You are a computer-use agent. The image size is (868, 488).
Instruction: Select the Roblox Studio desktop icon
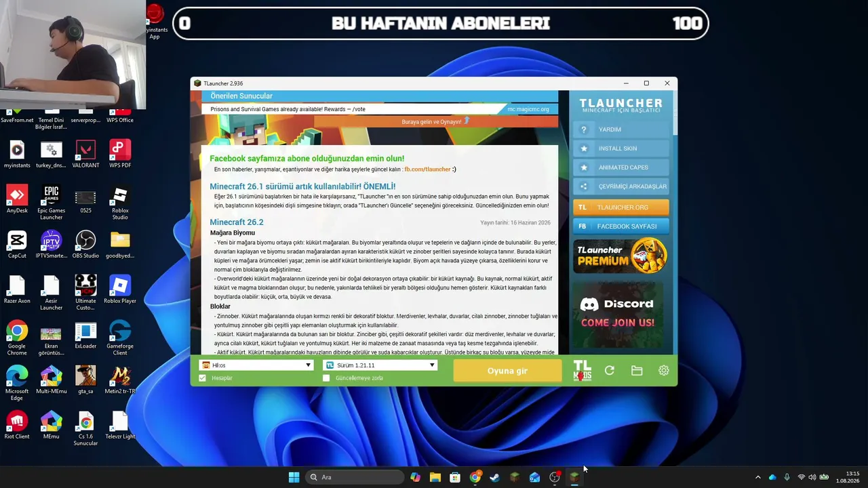pos(120,203)
